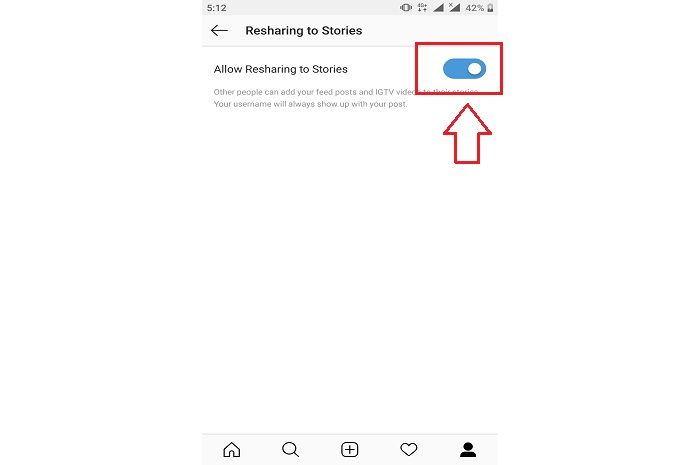Click the 4G mobile data status icon
The width and height of the screenshot is (700, 465).
coord(422,8)
